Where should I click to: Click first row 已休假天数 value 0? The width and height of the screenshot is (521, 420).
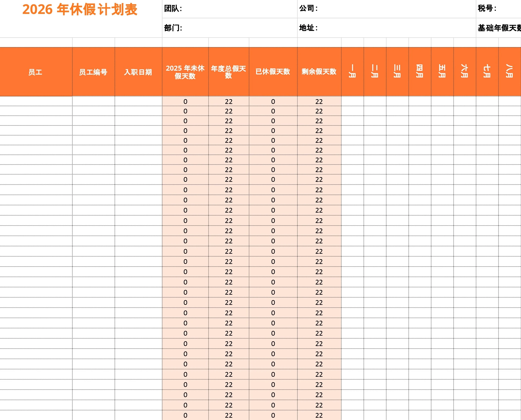point(273,101)
